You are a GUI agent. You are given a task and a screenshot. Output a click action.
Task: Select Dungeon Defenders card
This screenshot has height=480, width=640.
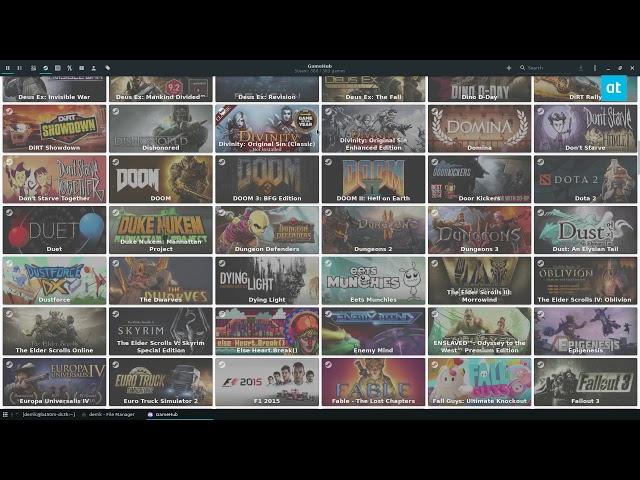[x=267, y=230]
